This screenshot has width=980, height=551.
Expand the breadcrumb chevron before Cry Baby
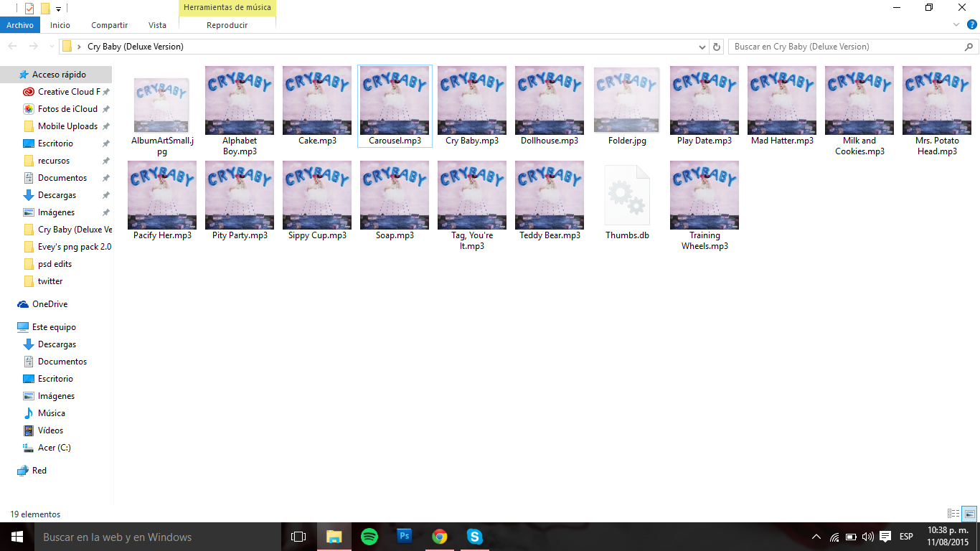(x=79, y=47)
